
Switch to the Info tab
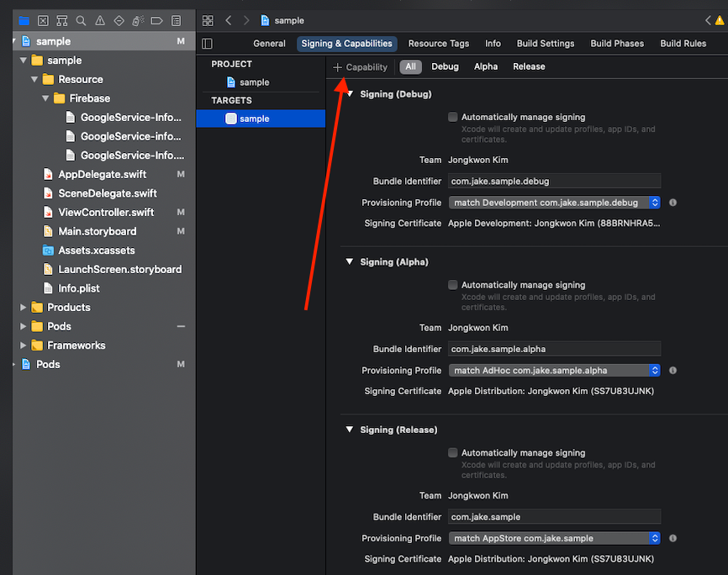tap(493, 44)
